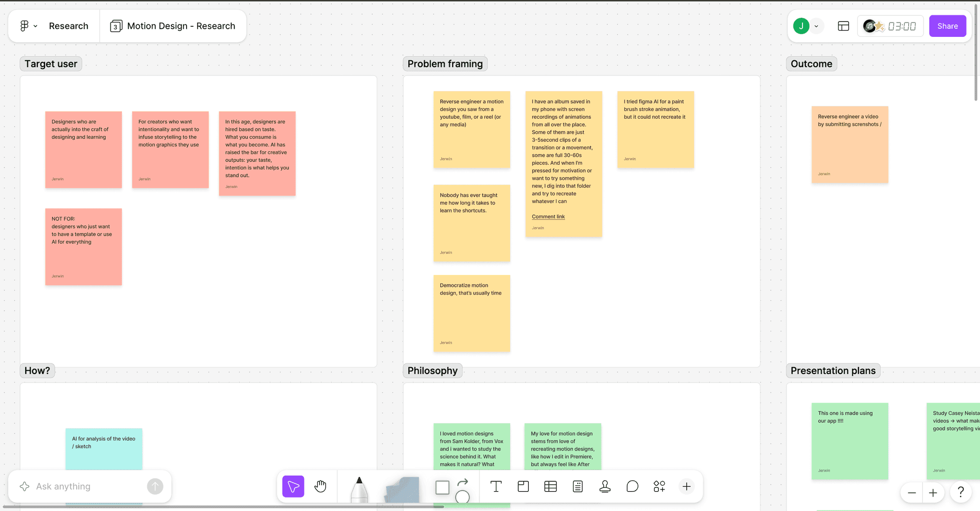Open the music and timer icon

[873, 26]
